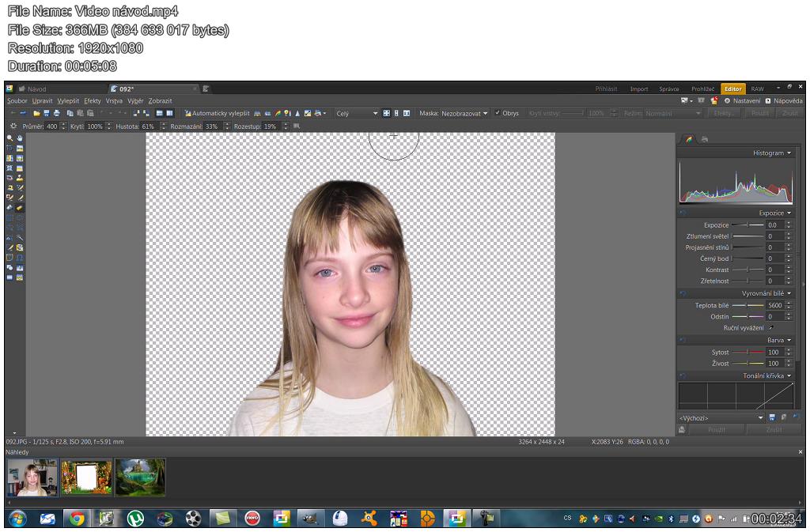Click the Save disk icon
This screenshot has height=532, width=810.
(x=47, y=114)
